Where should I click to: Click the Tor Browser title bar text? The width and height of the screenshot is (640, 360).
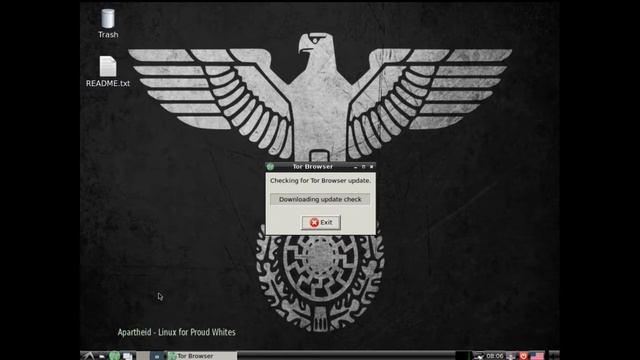313,167
